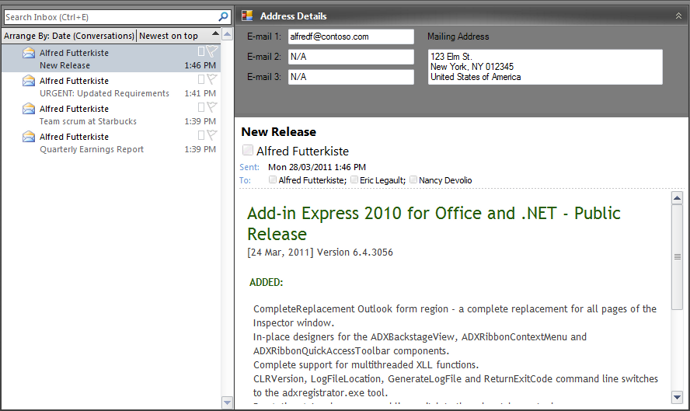Flag the New Release message
This screenshot has width=690, height=411.
point(212,51)
